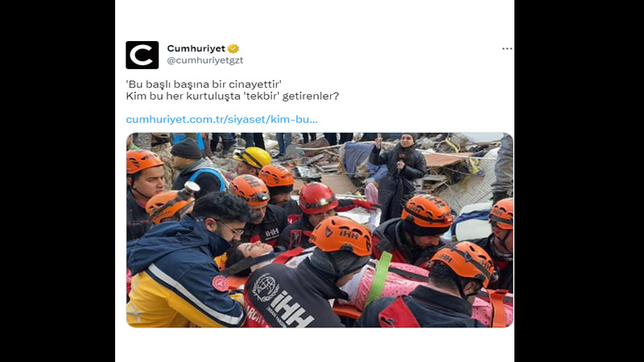Click the 'Kim bu her kurtuluşta' text line

(x=233, y=97)
